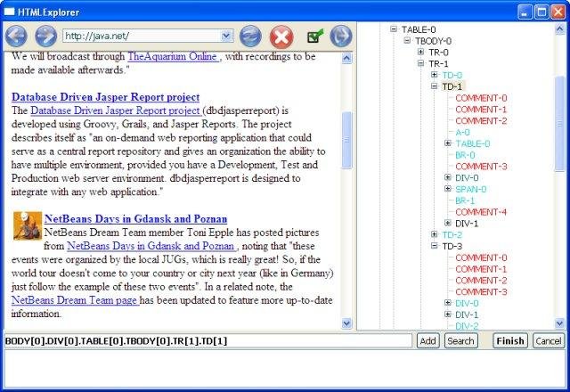Viewport: 570px width, 392px height.
Task: Select COMMENT-1 under TD-1
Action: (481, 110)
